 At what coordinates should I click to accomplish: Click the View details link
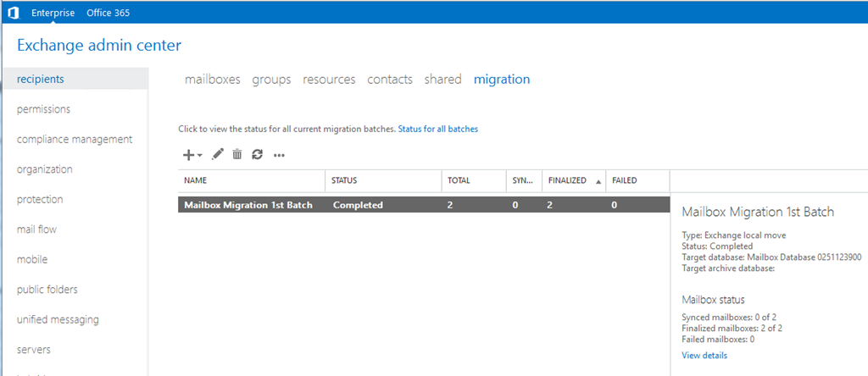coord(704,356)
